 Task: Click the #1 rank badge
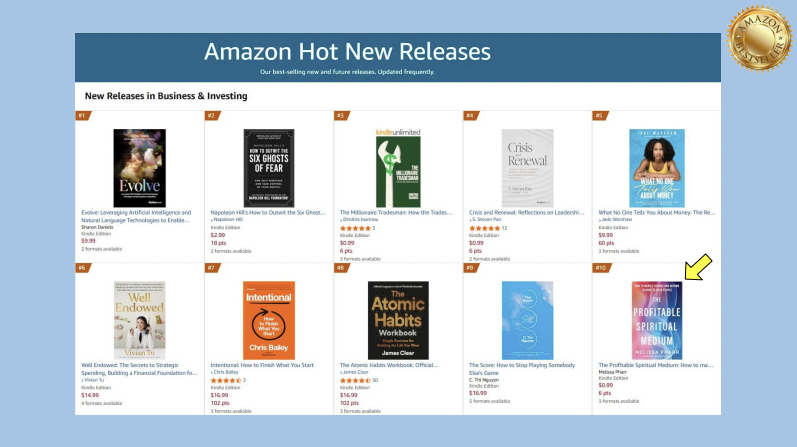[x=82, y=116]
